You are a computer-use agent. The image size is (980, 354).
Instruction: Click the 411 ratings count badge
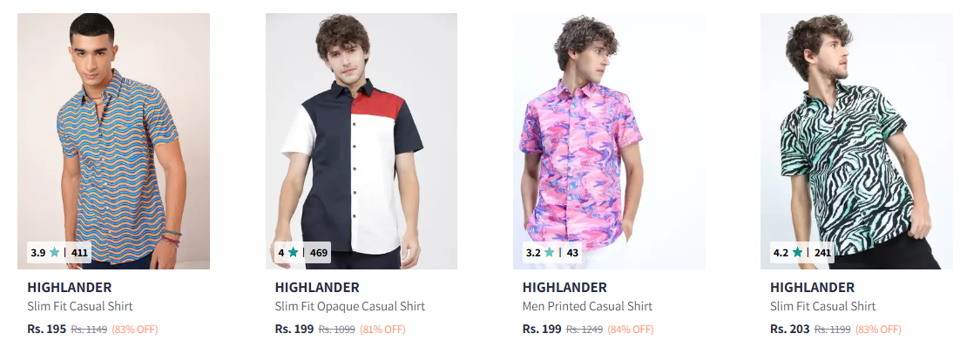pos(79,253)
